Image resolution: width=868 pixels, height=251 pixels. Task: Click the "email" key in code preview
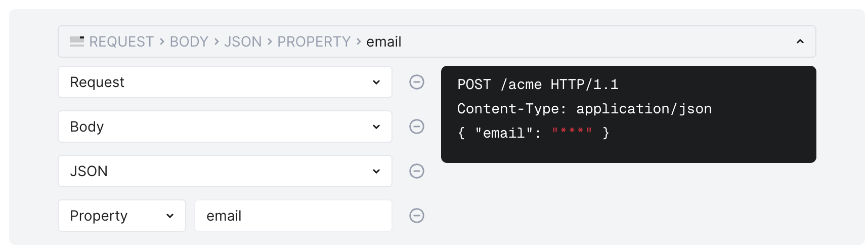click(x=503, y=133)
